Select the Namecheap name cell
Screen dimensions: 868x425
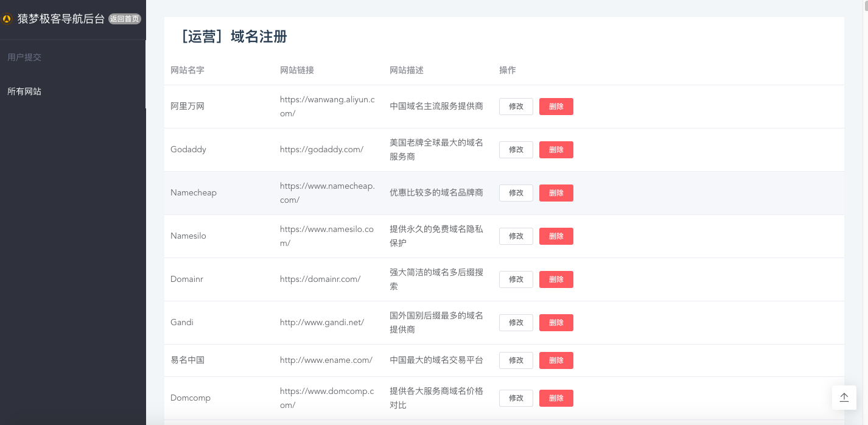pos(194,193)
